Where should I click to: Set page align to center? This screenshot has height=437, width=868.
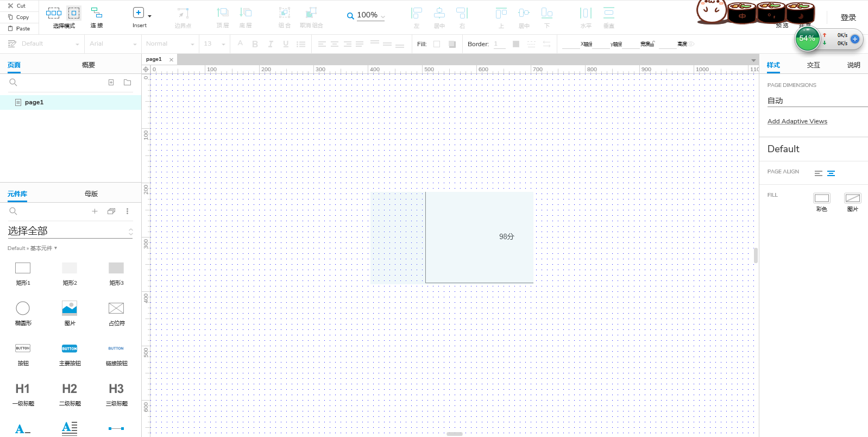831,173
